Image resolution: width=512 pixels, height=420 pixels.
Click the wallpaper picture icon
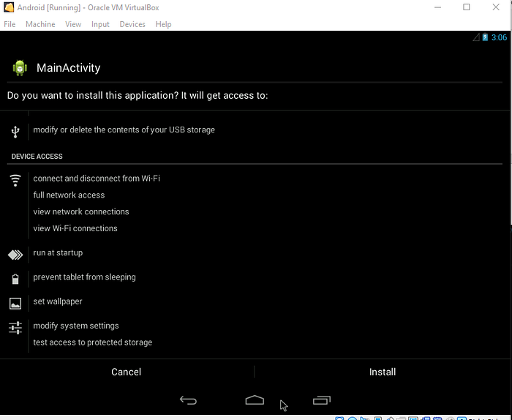tap(15, 304)
